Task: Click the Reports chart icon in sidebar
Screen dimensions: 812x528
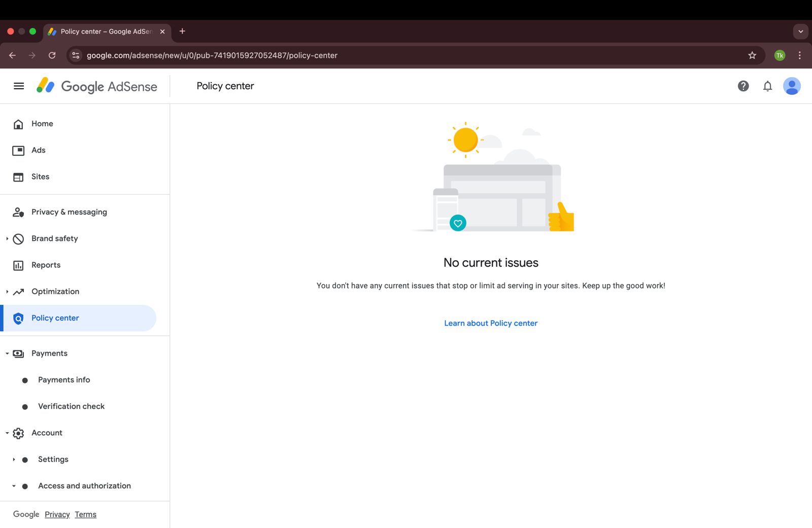Action: tap(18, 265)
